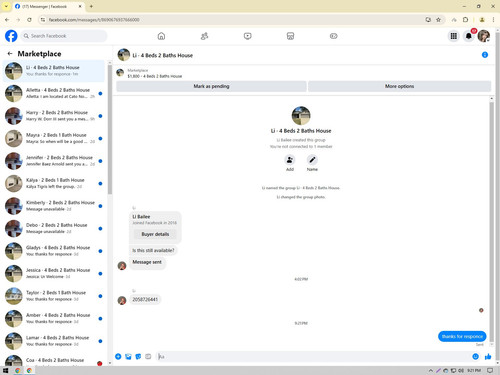
Task: Click 'Is this still available?' message bubble
Action: (153, 250)
